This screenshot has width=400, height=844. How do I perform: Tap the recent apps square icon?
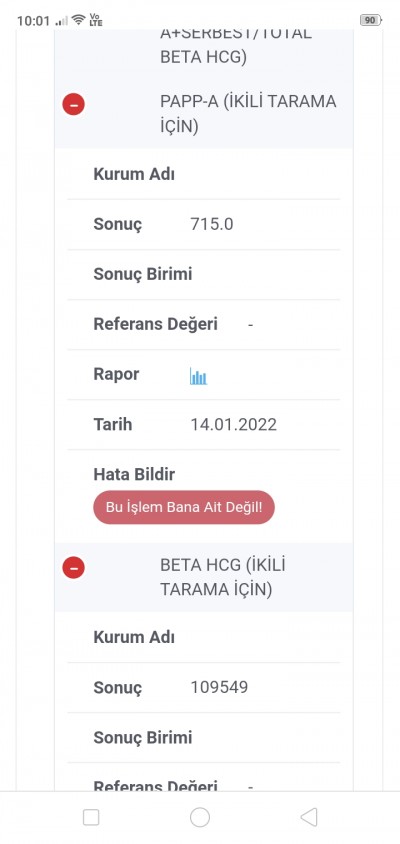coord(91,817)
